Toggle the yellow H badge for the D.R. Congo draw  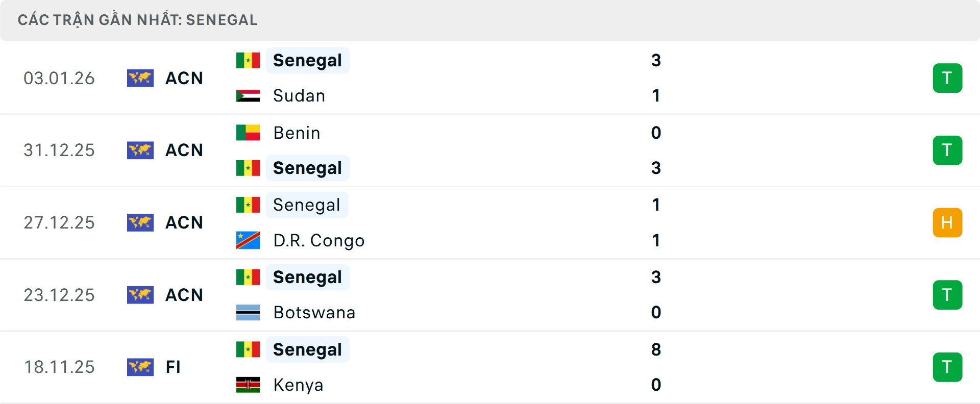(x=948, y=222)
